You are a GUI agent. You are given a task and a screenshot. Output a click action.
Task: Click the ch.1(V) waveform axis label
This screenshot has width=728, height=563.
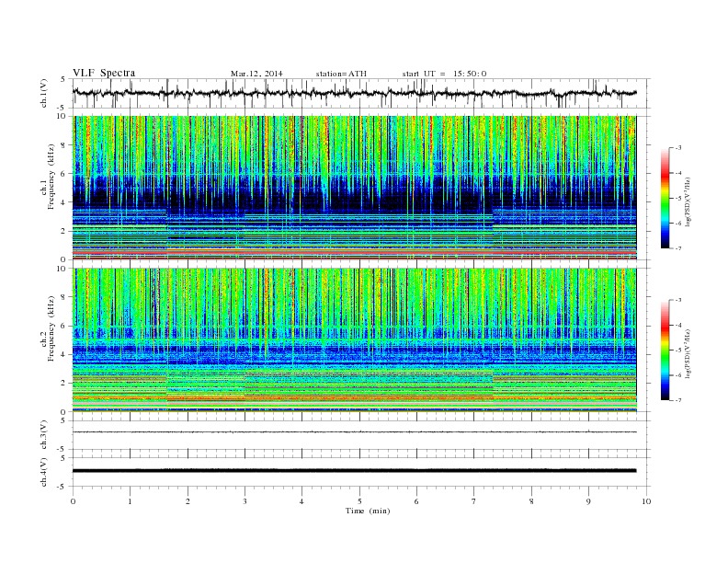click(43, 93)
